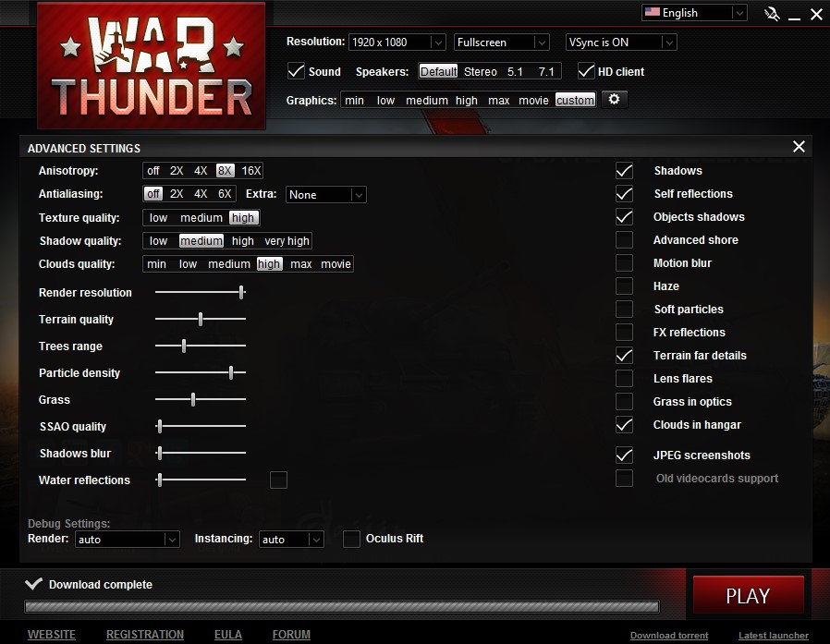Screen dimensions: 830x644
Task: Set graphics preset to movie
Action: 533,100
